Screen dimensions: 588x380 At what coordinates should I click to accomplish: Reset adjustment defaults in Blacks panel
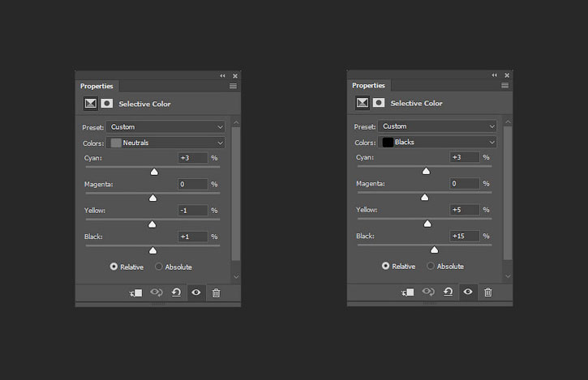tap(448, 292)
